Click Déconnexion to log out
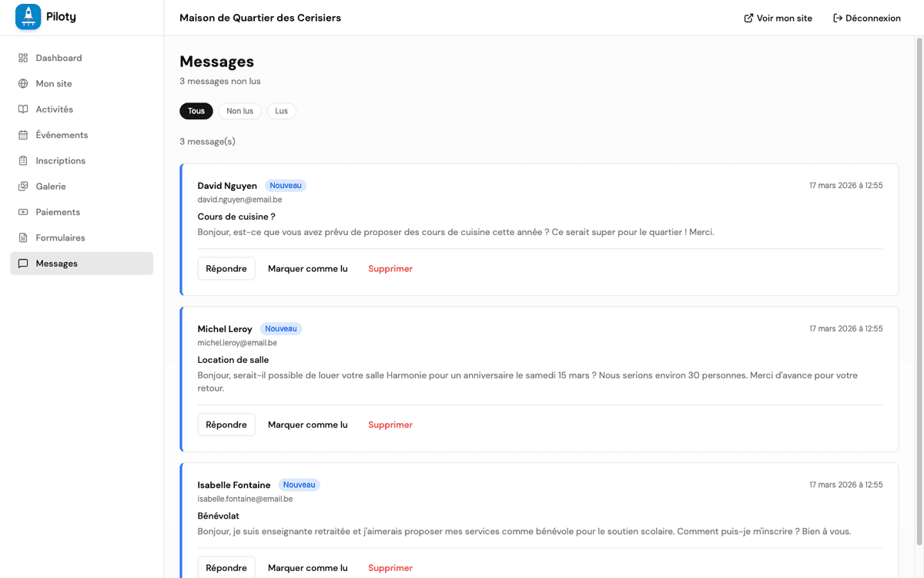924x578 pixels. pos(867,18)
